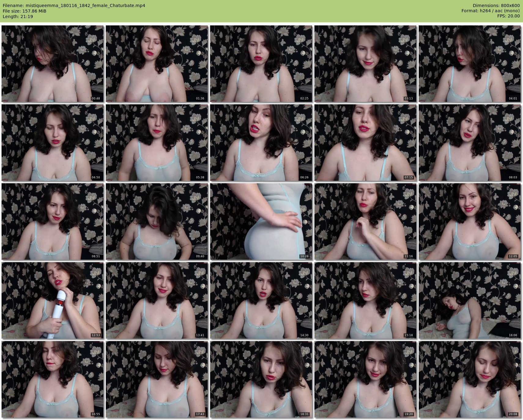Screen dimensions: 523x420
Task: Choose the thumbnail at 13:41
Action: [157, 300]
